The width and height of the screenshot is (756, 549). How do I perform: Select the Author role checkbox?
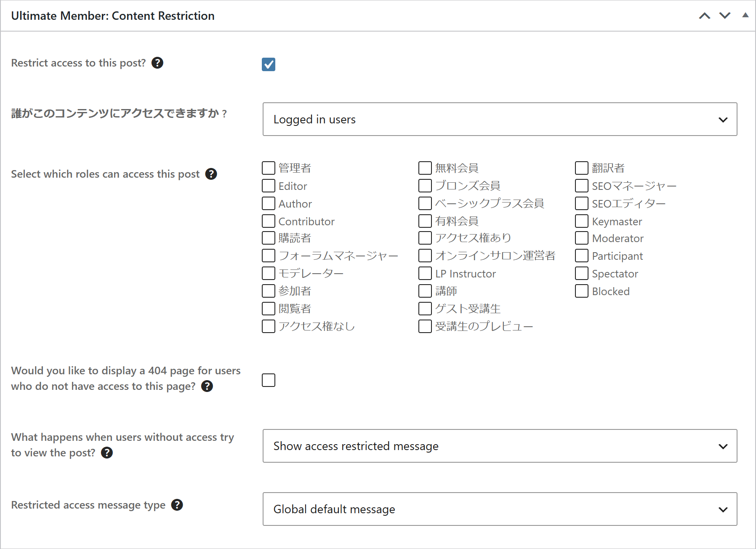[269, 203]
